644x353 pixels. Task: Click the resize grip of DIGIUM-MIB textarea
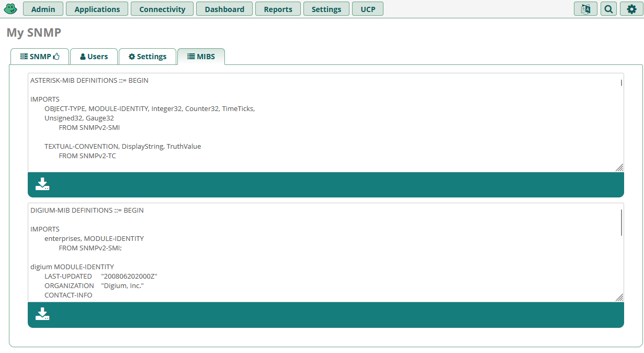pos(619,297)
